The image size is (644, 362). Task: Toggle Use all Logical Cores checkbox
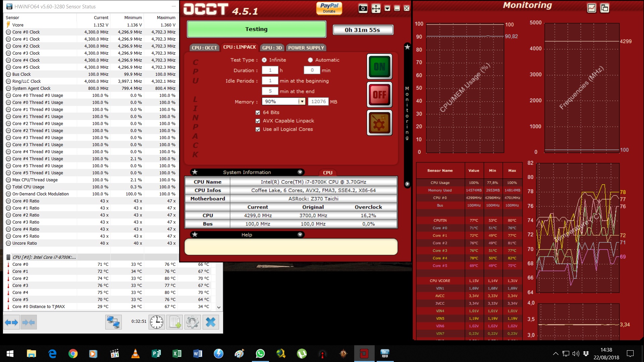258,129
